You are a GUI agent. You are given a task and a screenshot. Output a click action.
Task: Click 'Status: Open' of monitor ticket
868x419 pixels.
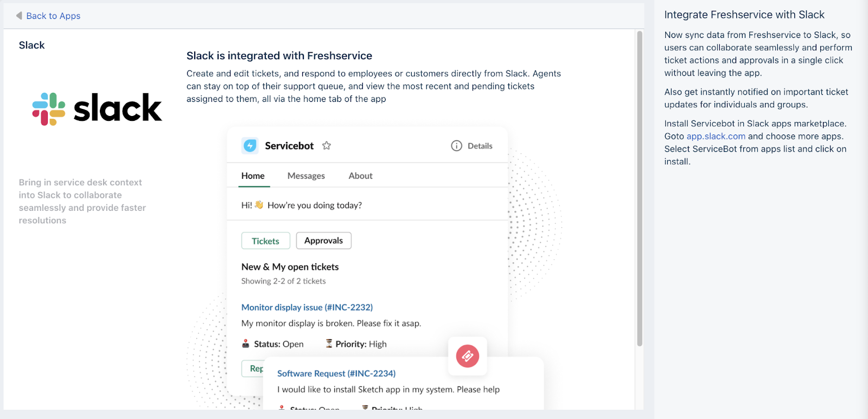[279, 344]
